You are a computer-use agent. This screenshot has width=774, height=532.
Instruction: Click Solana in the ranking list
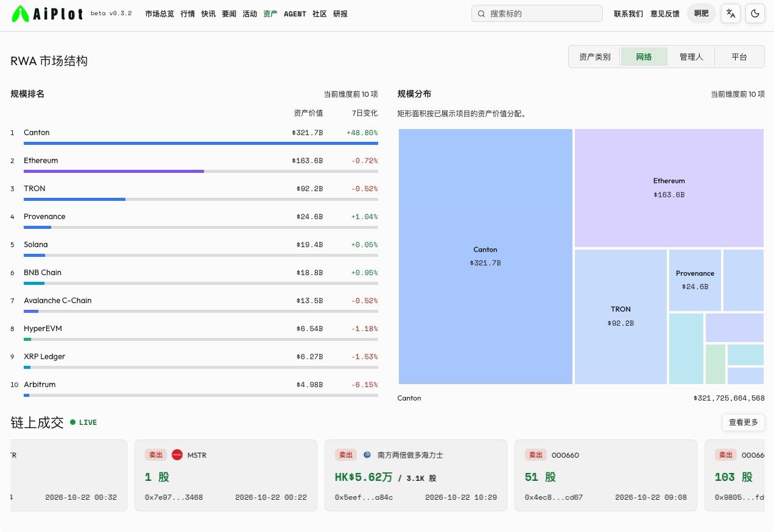point(36,245)
